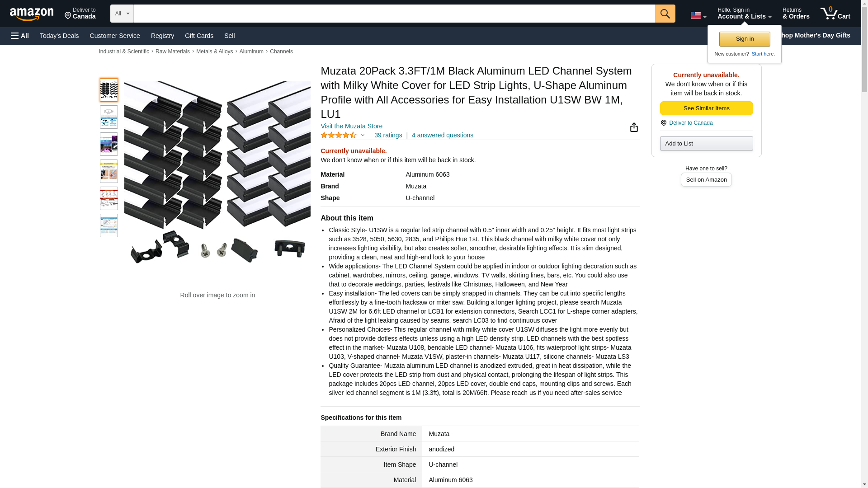Open the All hamburger menu
Image resolution: width=868 pixels, height=488 pixels.
pyautogui.click(x=20, y=36)
